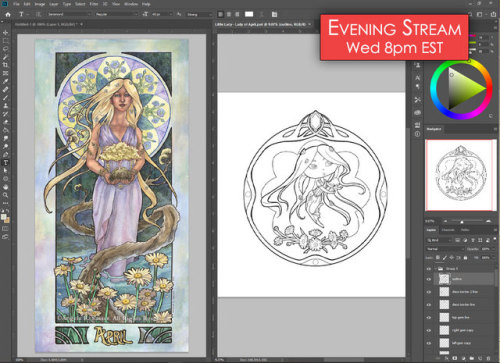Select the Move tool
Viewport: 500px width, 363px height.
tap(5, 33)
